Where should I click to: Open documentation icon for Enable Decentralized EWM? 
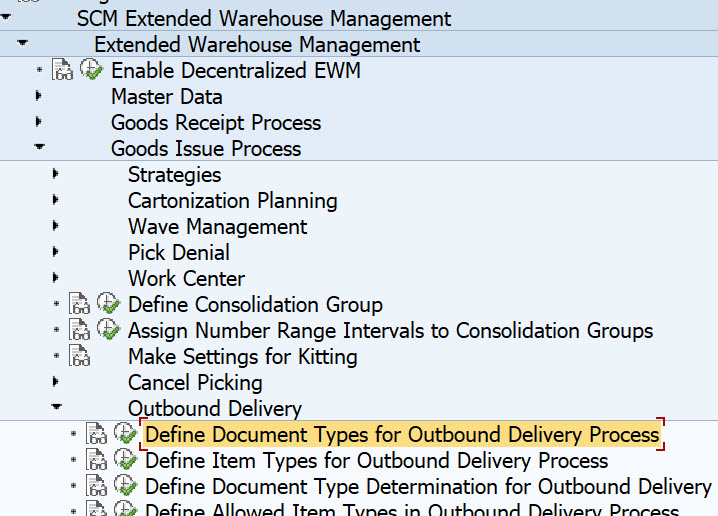coord(62,71)
